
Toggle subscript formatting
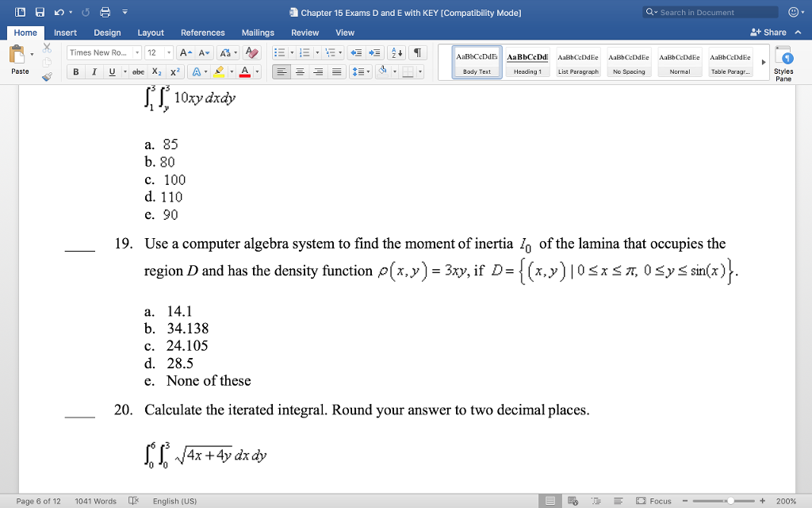tap(156, 71)
